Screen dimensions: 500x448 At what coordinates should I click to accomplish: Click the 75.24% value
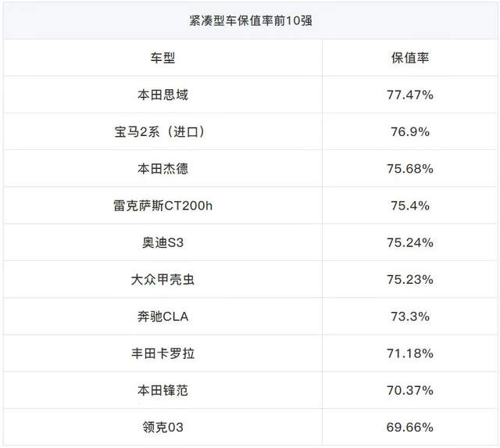(410, 242)
